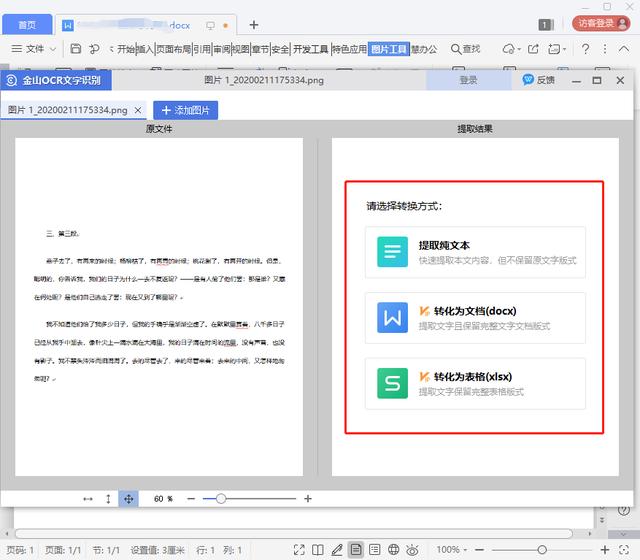Choose 转化为表格(xlsx) option

pos(475,384)
